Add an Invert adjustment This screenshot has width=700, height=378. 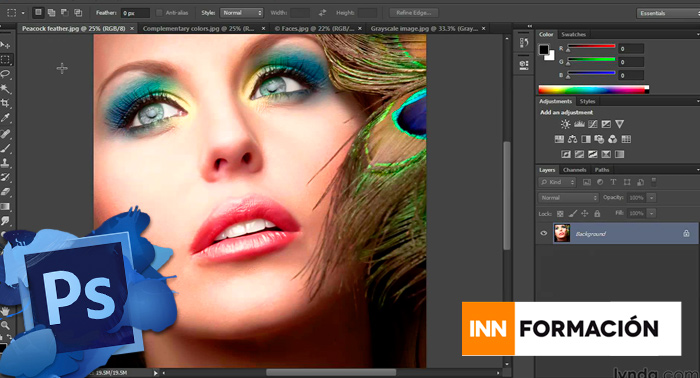(x=566, y=154)
